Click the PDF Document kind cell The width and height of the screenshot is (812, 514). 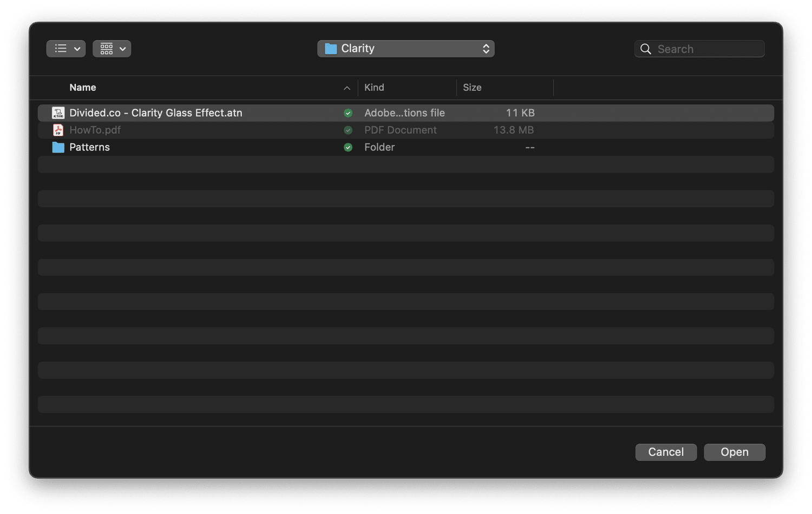(401, 130)
